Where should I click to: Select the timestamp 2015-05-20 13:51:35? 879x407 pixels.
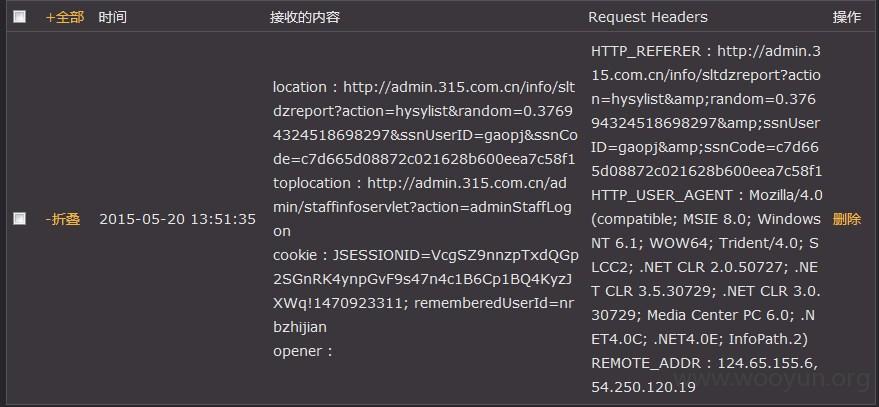pyautogui.click(x=178, y=219)
